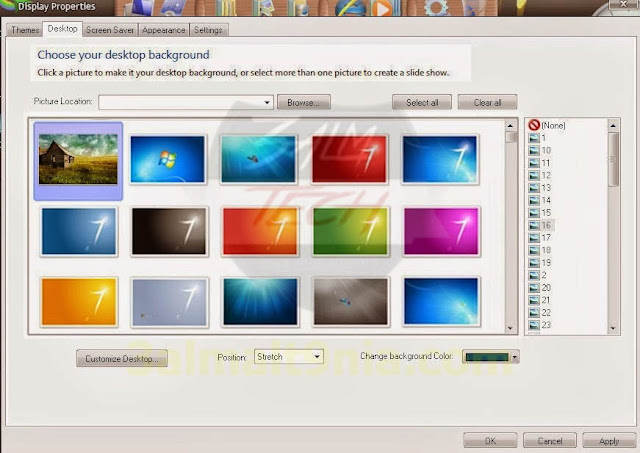This screenshot has width=640, height=453.
Task: Click picture icon beside item 21
Action: pos(534,300)
